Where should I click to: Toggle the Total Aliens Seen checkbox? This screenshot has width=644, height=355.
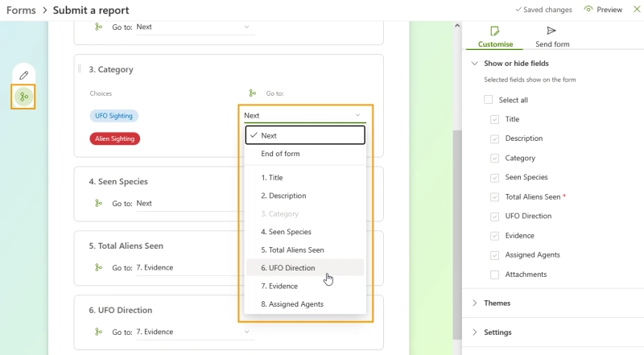click(494, 196)
